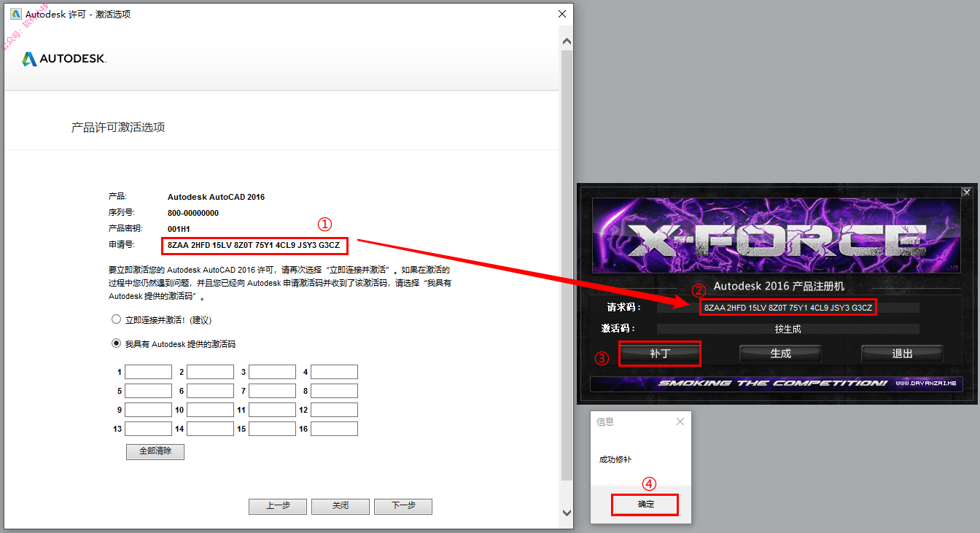Click the Autodesk title bar app icon

[16, 14]
